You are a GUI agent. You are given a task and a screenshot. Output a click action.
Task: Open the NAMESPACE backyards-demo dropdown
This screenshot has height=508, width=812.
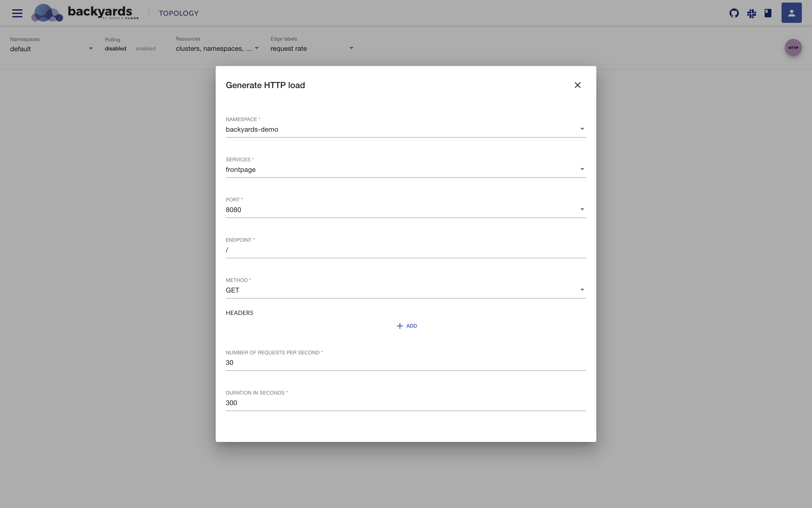pyautogui.click(x=406, y=129)
